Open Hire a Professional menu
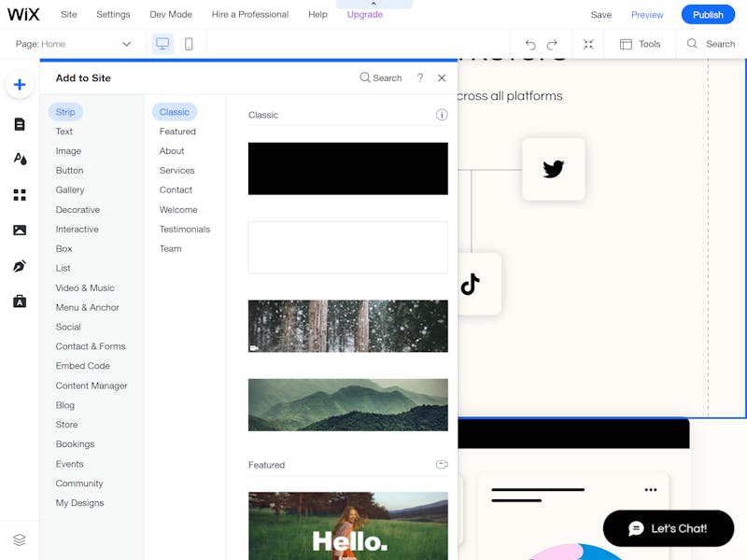Screen dimensions: 747x560 click(249, 15)
